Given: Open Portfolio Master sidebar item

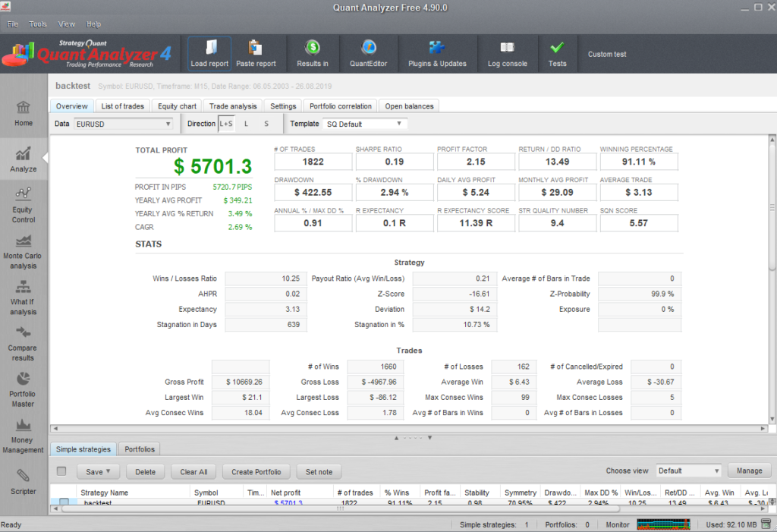Looking at the screenshot, I should (24, 390).
